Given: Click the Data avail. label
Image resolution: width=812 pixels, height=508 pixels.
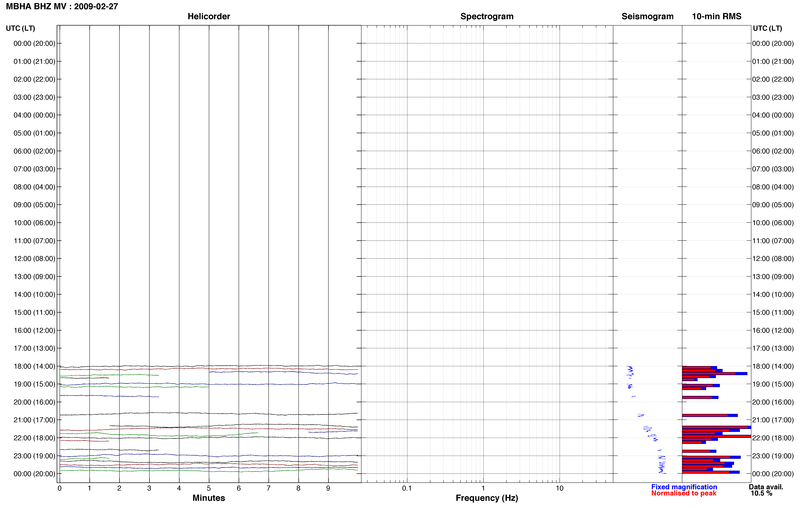Looking at the screenshot, I should point(766,487).
